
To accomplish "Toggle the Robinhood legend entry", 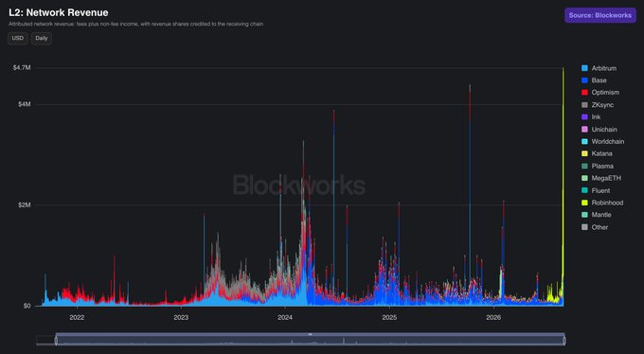I will pyautogui.click(x=602, y=203).
